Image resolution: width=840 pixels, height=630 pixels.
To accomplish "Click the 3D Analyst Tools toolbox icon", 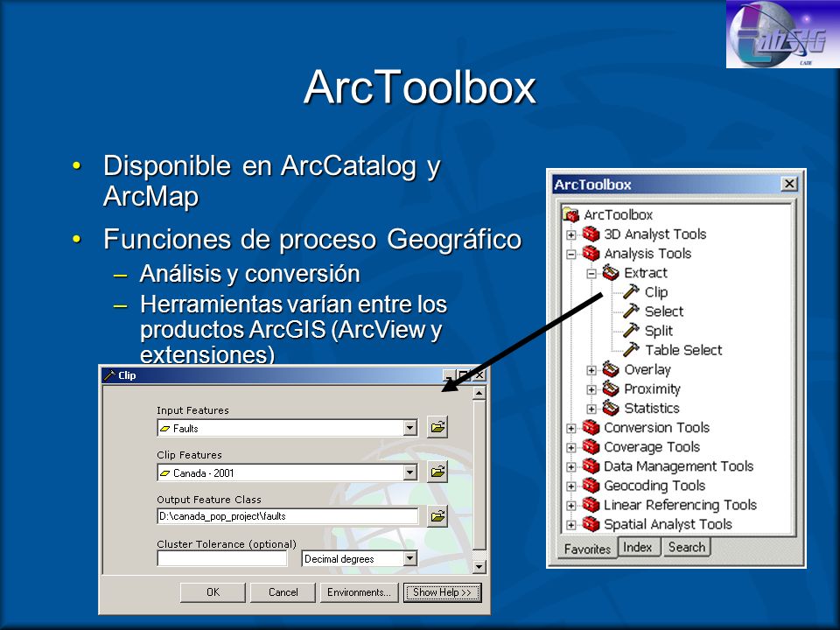I will [591, 234].
